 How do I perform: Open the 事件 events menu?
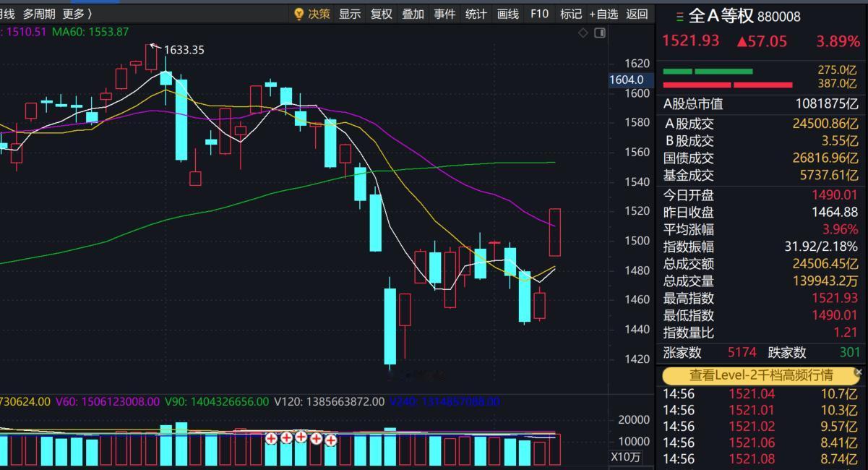[444, 14]
